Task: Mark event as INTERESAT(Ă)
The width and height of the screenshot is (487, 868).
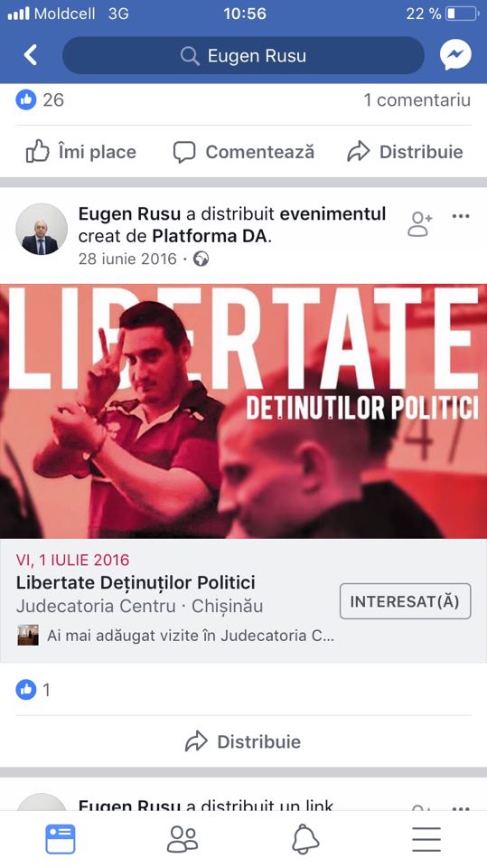Action: (x=405, y=601)
